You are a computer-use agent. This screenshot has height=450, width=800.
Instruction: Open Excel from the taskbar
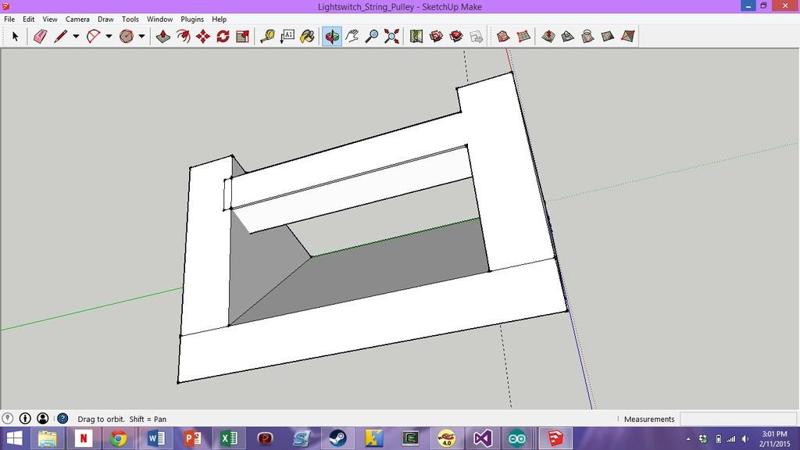tap(229, 438)
